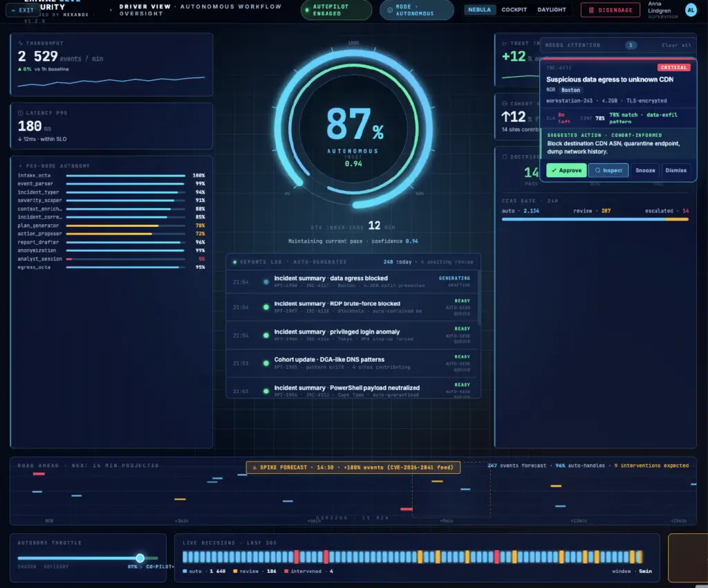The height and width of the screenshot is (588, 708).
Task: Click the Exit button
Action: (x=23, y=10)
